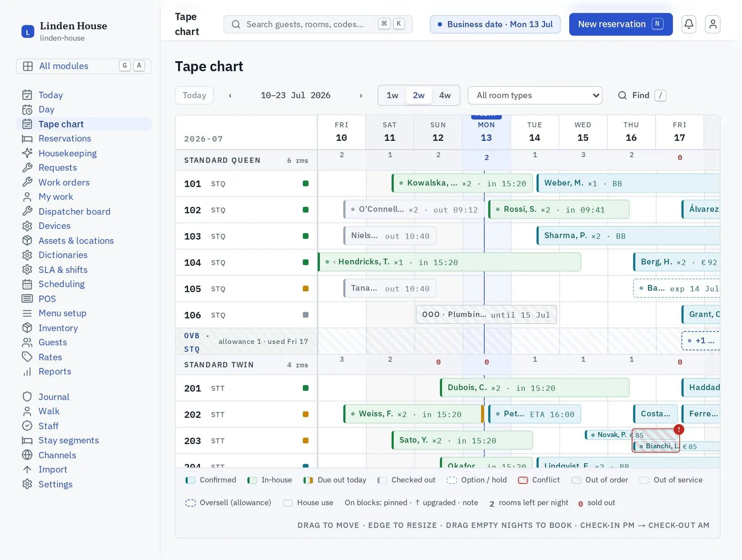Switch range to 2w view
The image size is (742, 560).
tap(419, 95)
